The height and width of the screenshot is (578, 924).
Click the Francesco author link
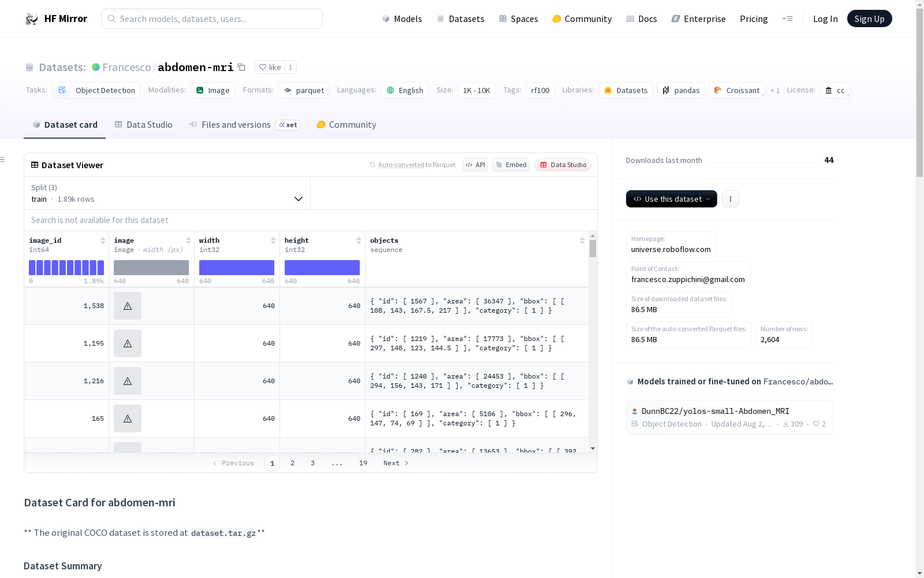click(x=126, y=67)
